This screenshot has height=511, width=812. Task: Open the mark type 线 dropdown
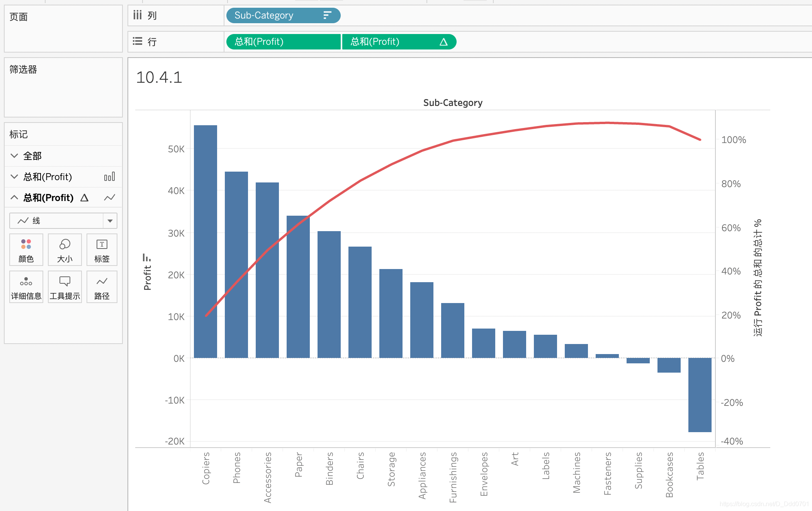pyautogui.click(x=110, y=221)
